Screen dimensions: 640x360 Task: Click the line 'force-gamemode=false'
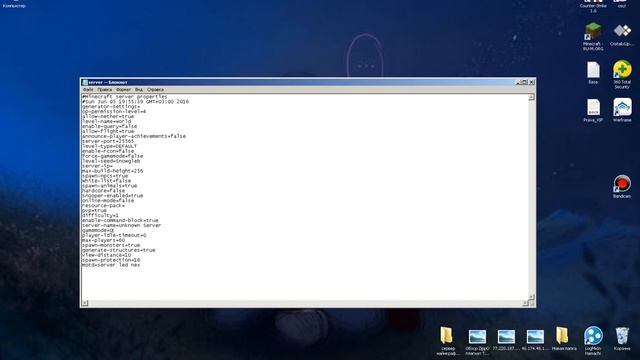[x=112, y=156]
